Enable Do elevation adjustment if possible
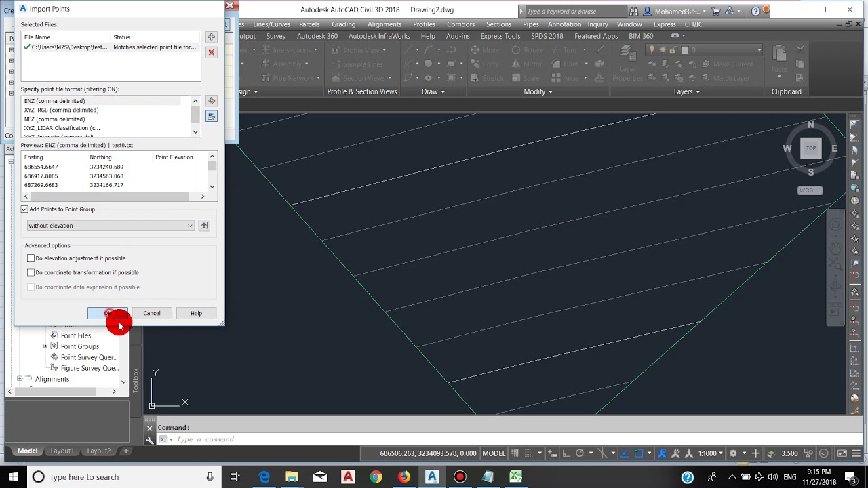868x488 pixels. click(31, 258)
